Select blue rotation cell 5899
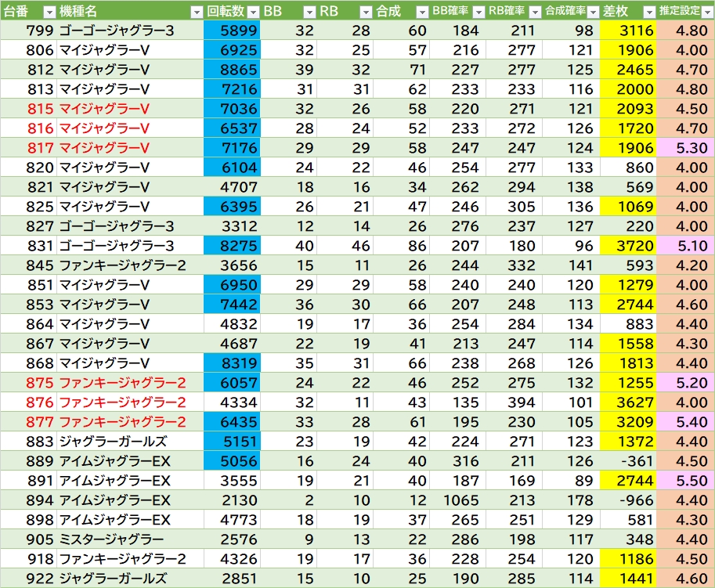Image resolution: width=715 pixels, height=588 pixels. 232,31
